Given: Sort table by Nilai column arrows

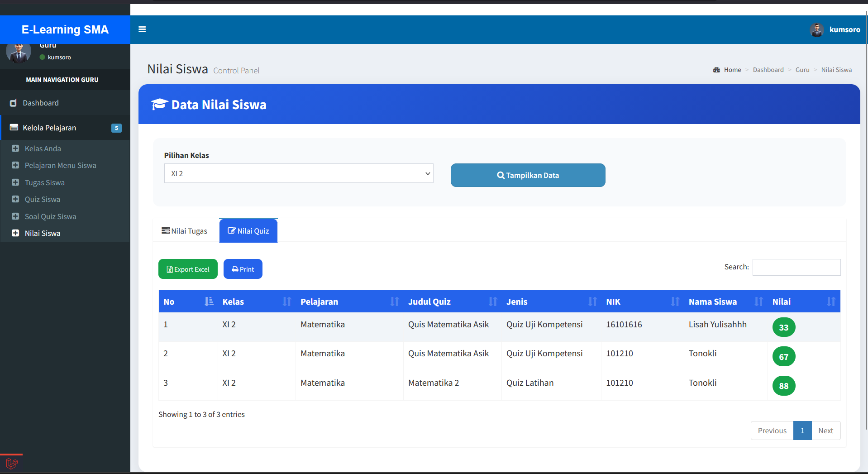Looking at the screenshot, I should [x=831, y=302].
